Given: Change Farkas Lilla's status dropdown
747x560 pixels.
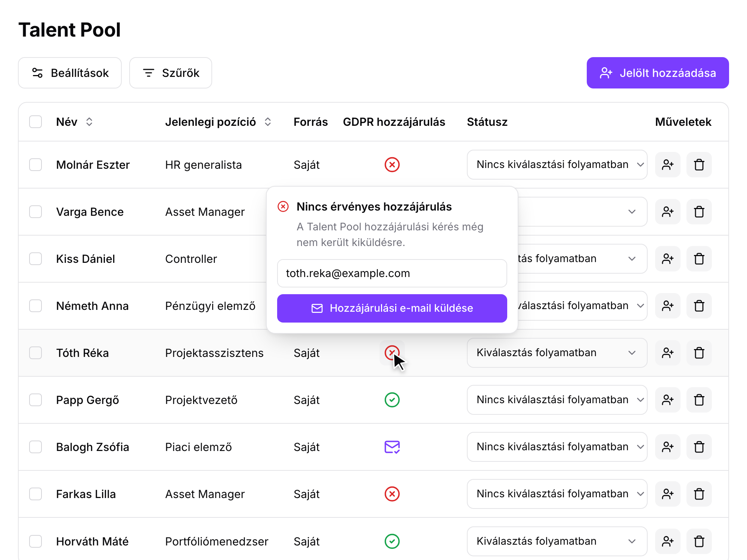Looking at the screenshot, I should [x=557, y=494].
